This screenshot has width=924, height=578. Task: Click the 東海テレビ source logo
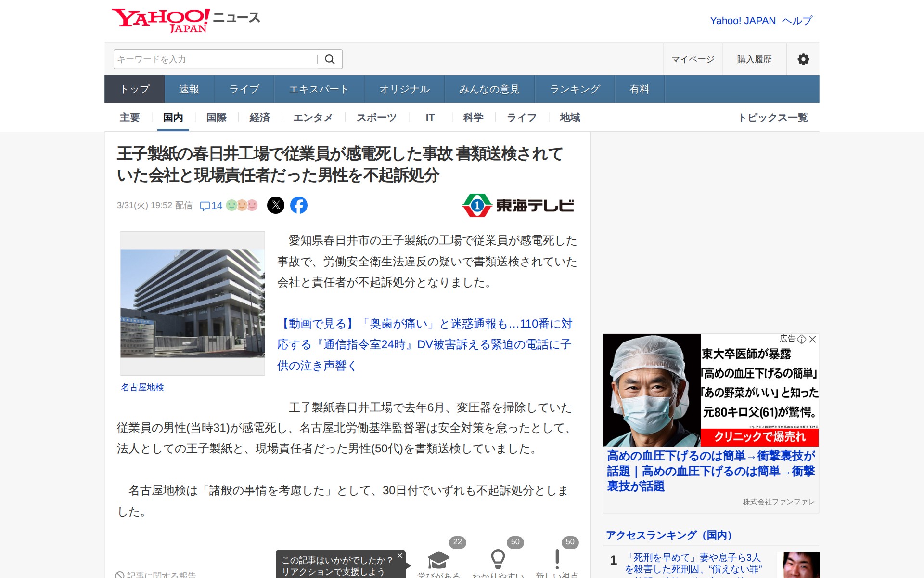518,206
